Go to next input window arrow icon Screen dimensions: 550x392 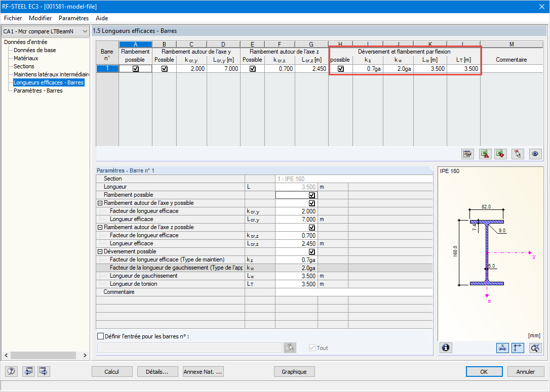coord(44,371)
